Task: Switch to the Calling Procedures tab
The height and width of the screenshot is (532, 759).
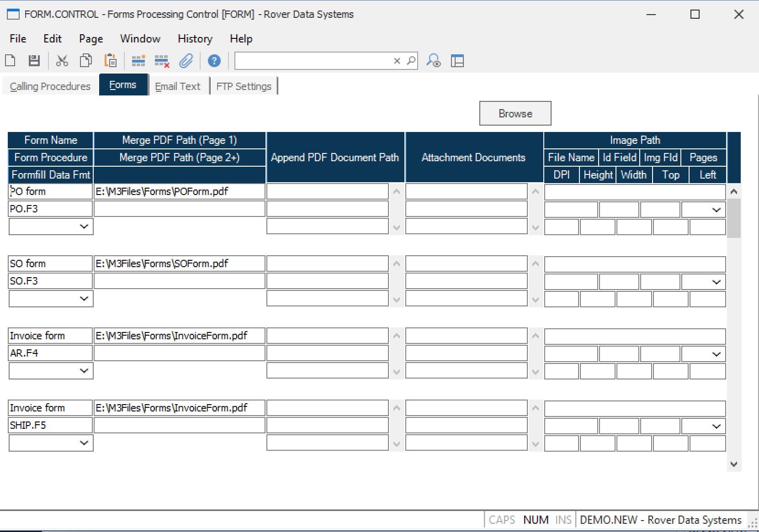Action: pos(50,86)
